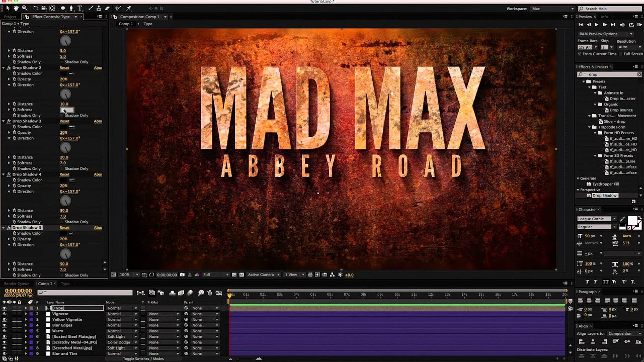Viewport: 644px width, 362px height.
Task: Switch to the Project tab
Action: point(10,17)
